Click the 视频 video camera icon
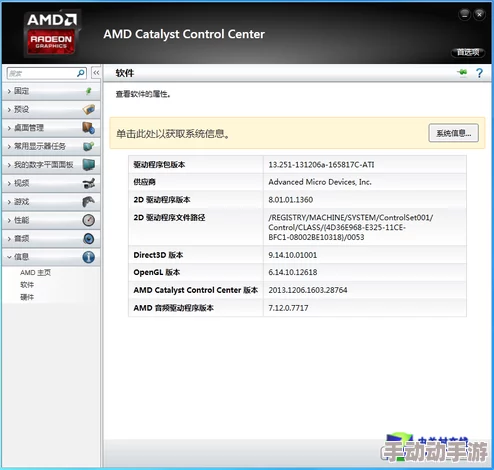This screenshot has width=494, height=470. [x=89, y=183]
